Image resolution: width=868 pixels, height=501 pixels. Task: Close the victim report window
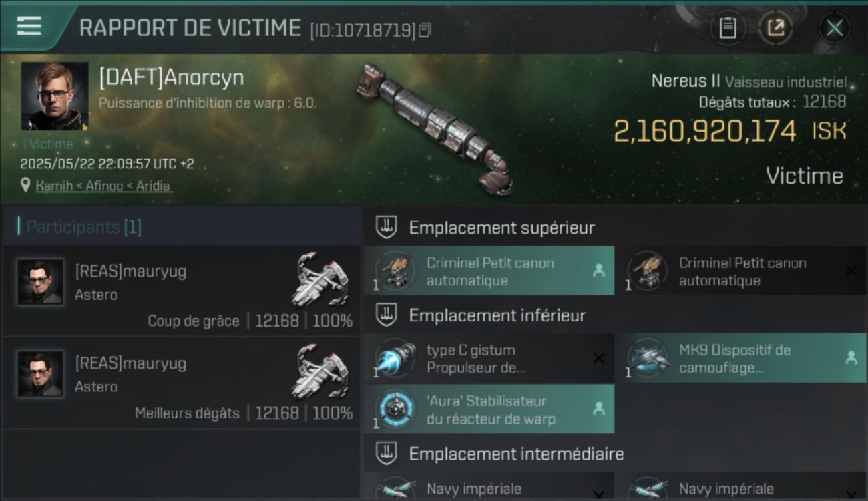pos(835,28)
